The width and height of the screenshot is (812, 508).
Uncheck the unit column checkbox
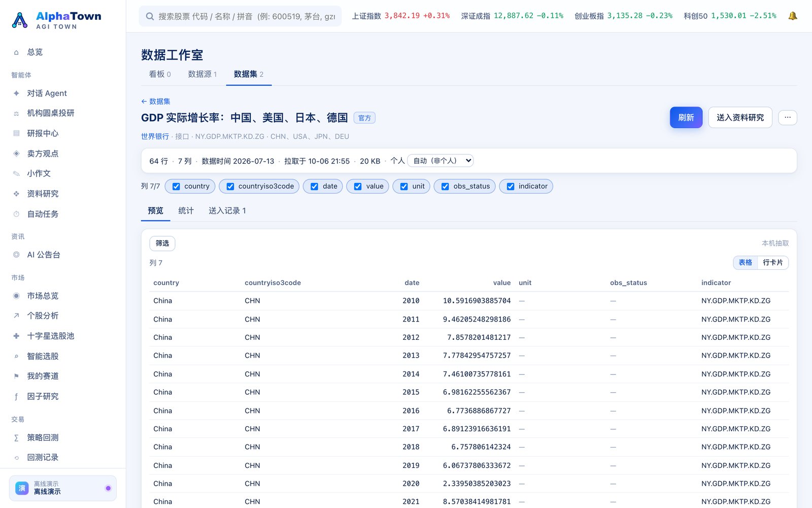coord(404,186)
